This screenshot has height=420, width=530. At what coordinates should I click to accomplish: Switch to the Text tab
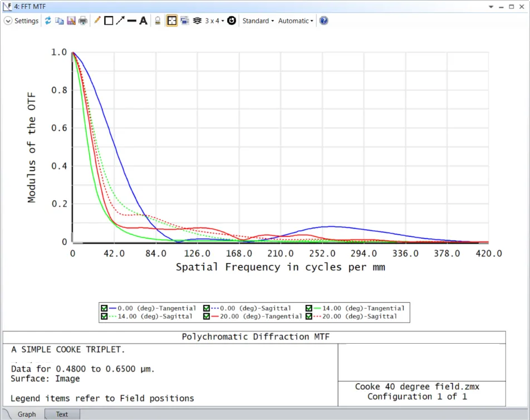pyautogui.click(x=62, y=414)
